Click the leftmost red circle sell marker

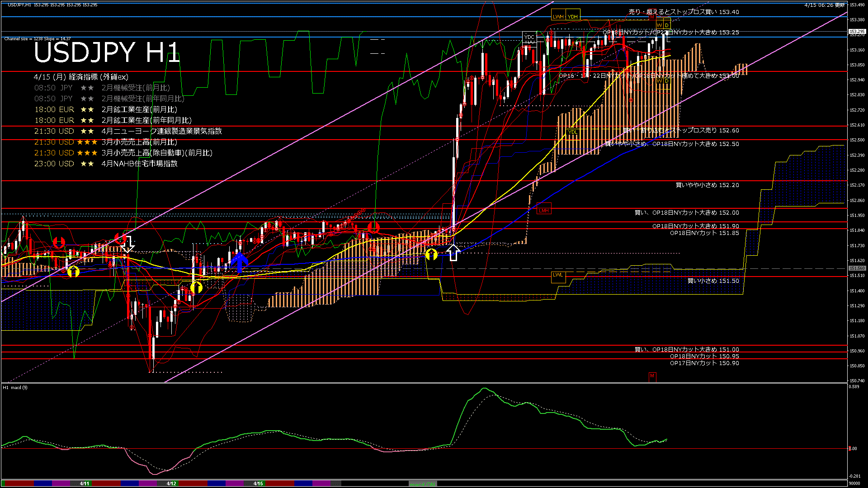pos(59,243)
